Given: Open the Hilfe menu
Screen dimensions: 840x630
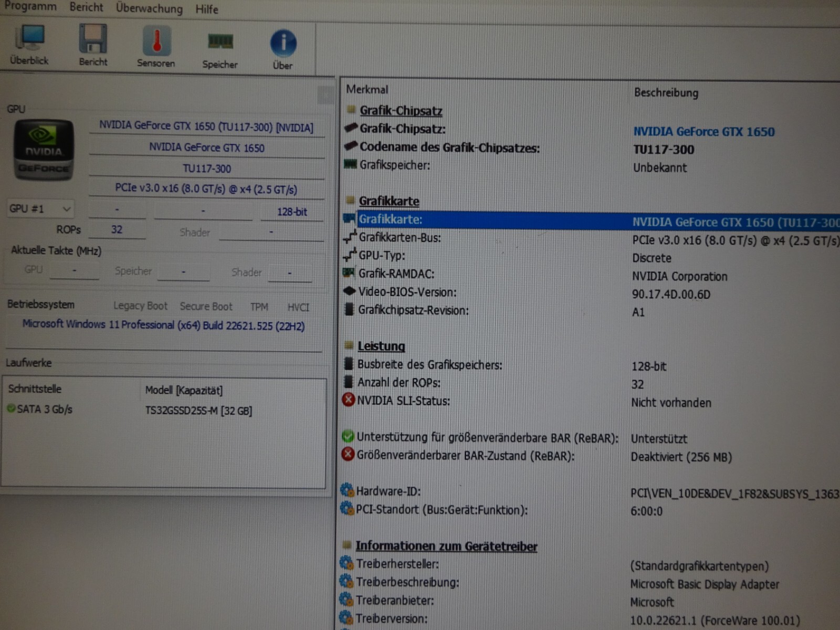Looking at the screenshot, I should [207, 9].
